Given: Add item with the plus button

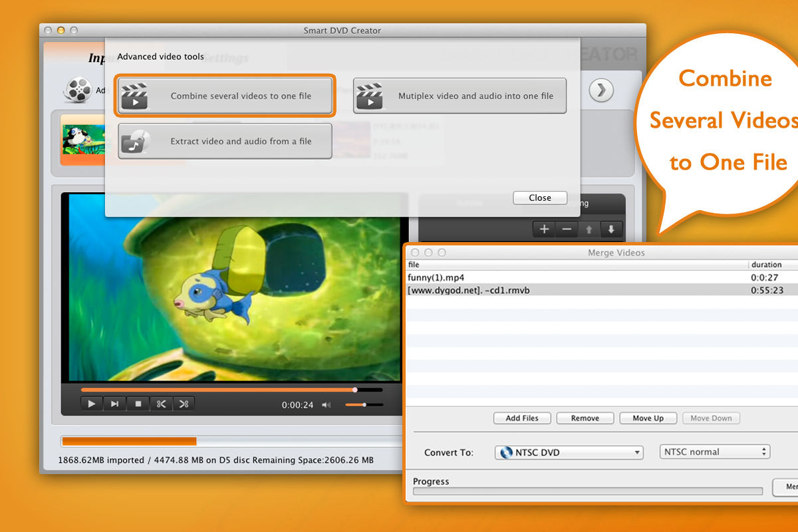Looking at the screenshot, I should tap(544, 229).
